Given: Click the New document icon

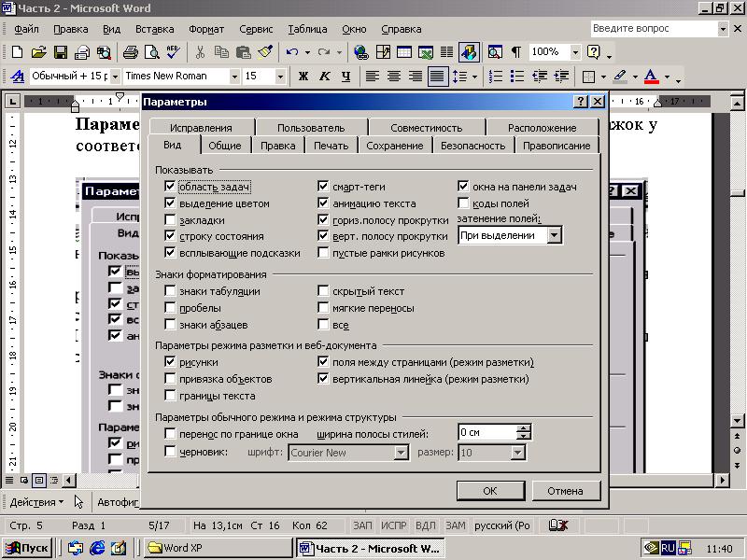Looking at the screenshot, I should coord(17,51).
